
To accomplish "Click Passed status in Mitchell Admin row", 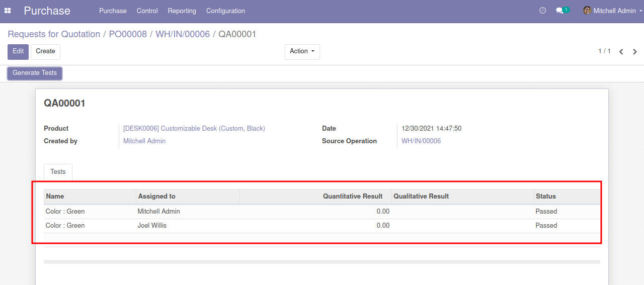I will coord(546,212).
